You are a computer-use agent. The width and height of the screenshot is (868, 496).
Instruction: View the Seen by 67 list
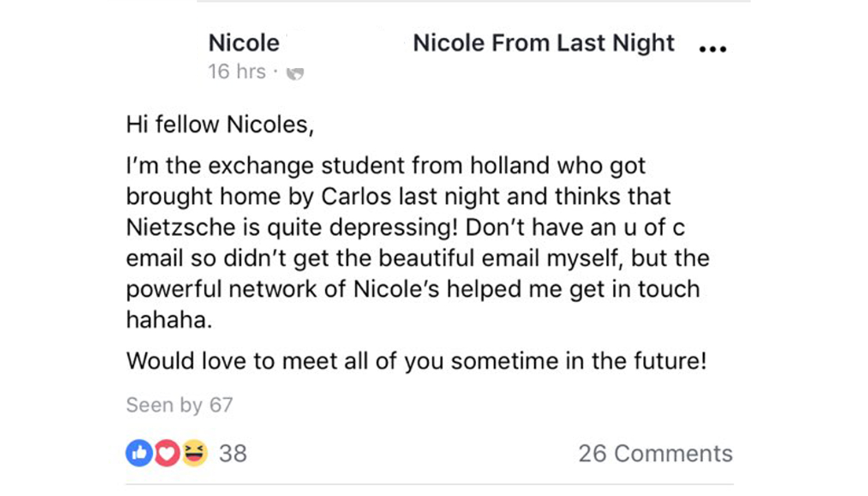(179, 405)
